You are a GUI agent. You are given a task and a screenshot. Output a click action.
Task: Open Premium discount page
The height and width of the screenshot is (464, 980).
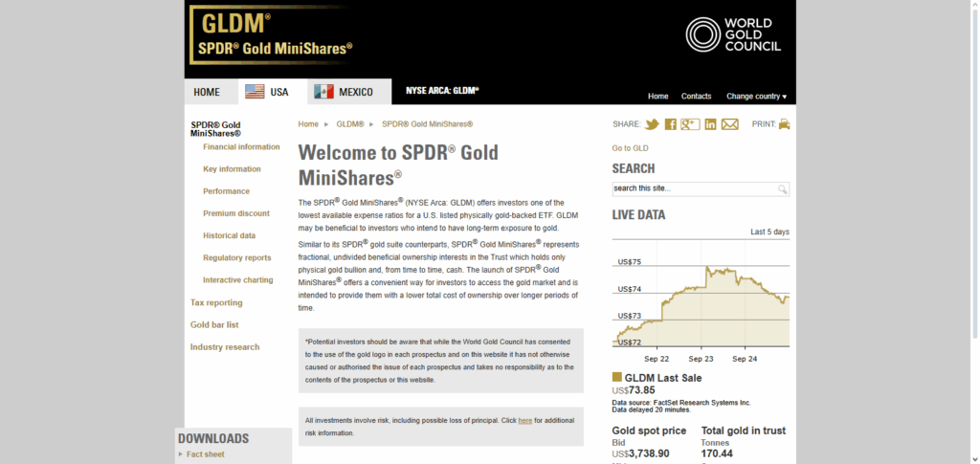(236, 213)
